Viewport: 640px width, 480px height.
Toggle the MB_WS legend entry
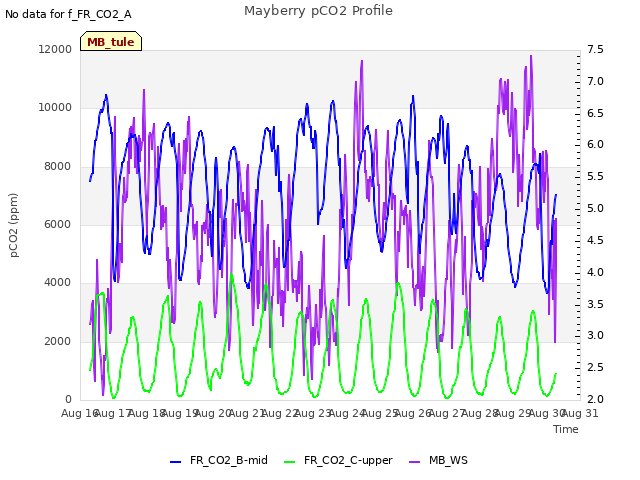click(438, 460)
